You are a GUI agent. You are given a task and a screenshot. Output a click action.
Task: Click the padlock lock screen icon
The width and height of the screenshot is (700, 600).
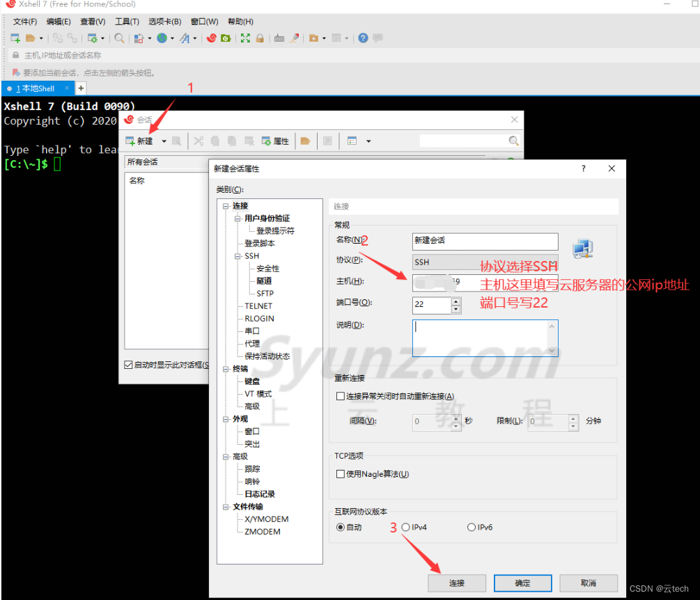point(260,38)
